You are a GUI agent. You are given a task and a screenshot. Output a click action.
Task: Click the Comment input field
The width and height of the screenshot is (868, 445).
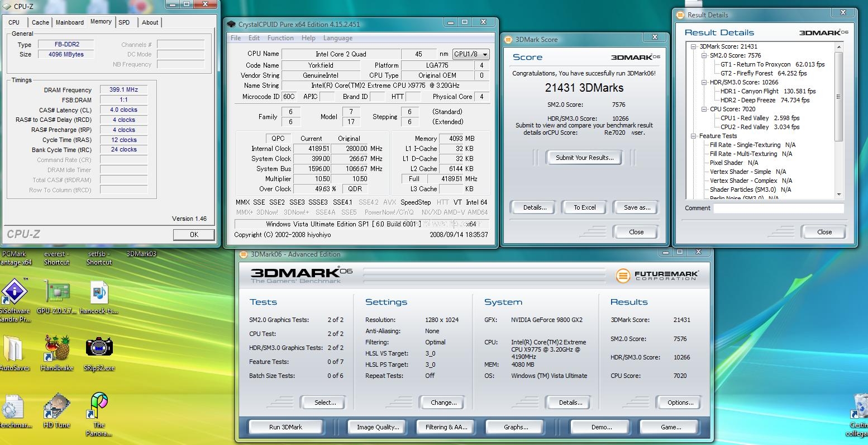coord(779,208)
